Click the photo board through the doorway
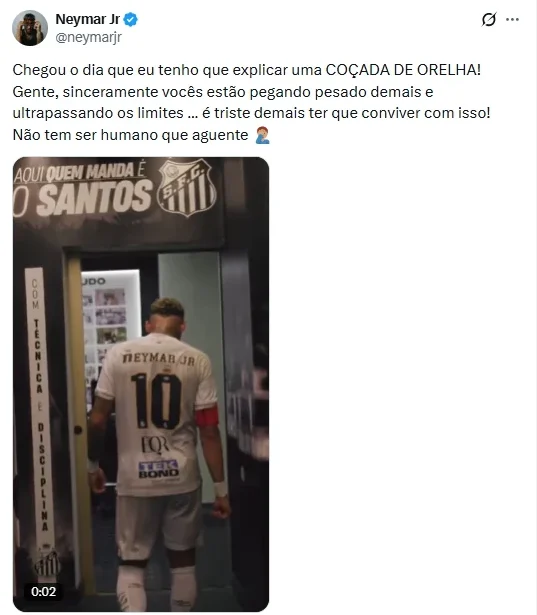Image resolution: width=537 pixels, height=615 pixels. (112, 326)
